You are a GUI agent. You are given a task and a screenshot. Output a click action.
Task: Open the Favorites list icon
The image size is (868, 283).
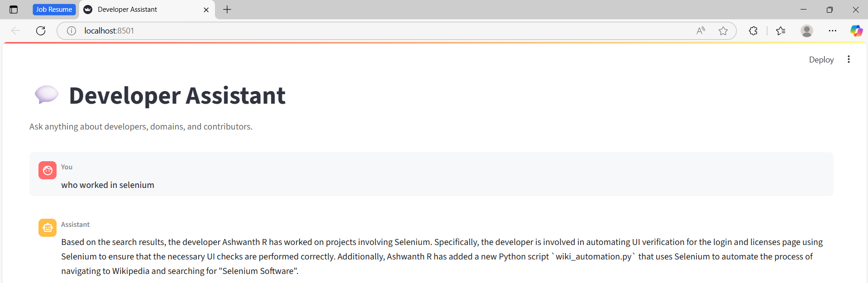(781, 31)
